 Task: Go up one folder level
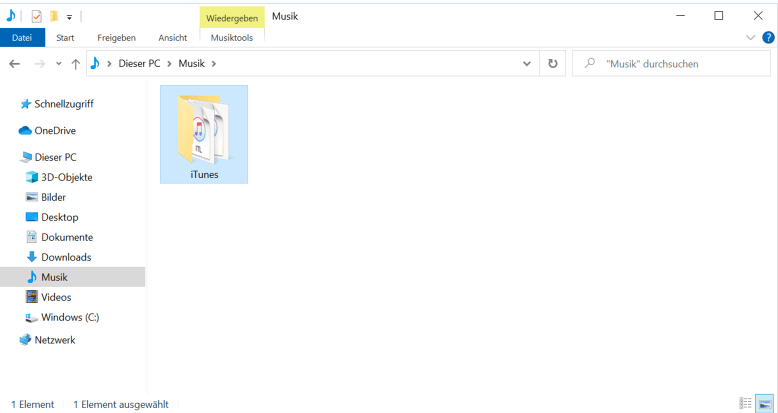(x=75, y=64)
